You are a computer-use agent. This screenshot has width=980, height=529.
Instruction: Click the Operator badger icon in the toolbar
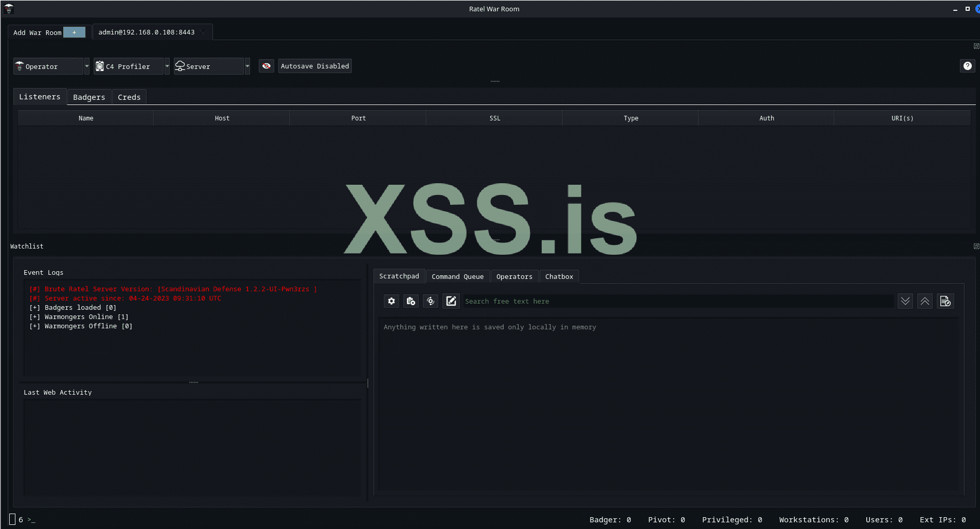coord(20,66)
